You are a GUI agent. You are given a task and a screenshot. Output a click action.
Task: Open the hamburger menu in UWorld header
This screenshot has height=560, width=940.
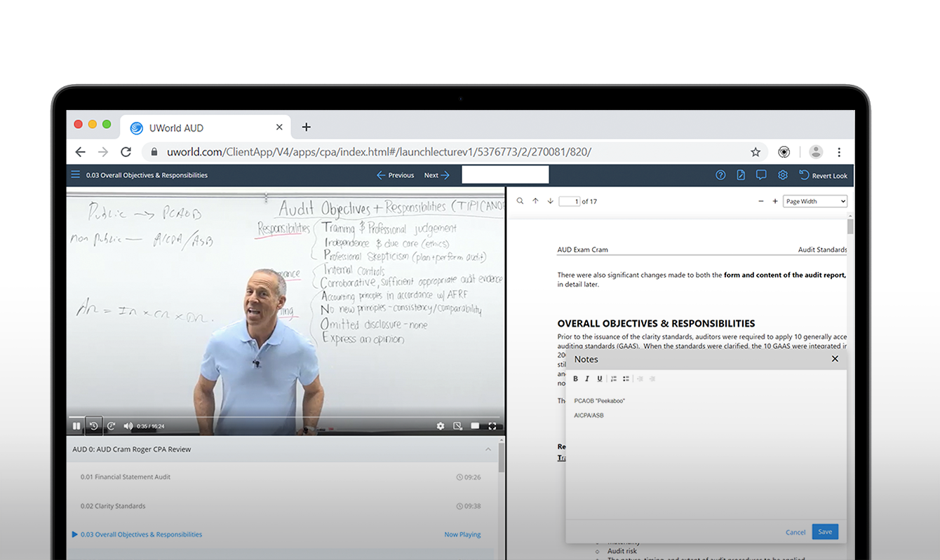pos(75,175)
